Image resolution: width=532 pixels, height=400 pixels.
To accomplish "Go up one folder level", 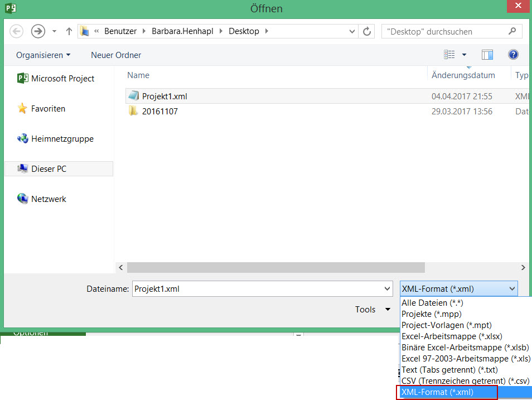I will pos(69,31).
